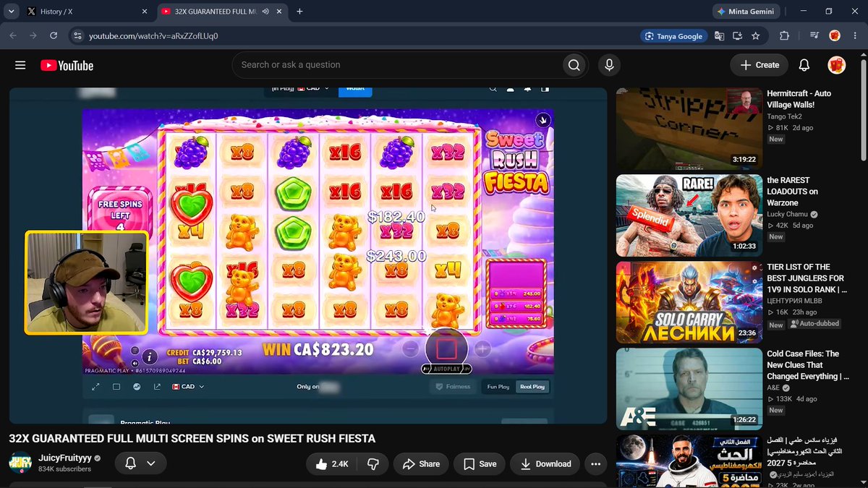
Task: Open the YouTube guide hamburger menu
Action: tap(20, 65)
